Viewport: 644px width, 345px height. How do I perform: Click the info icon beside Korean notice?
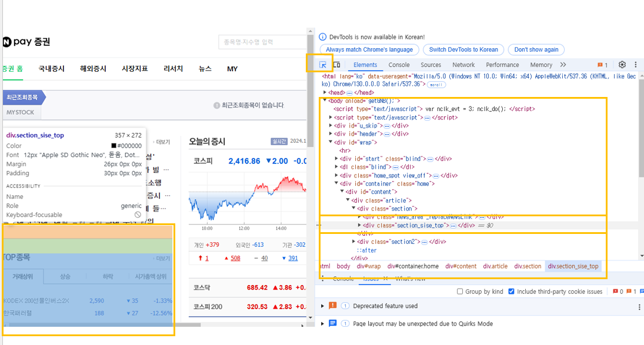coord(323,37)
